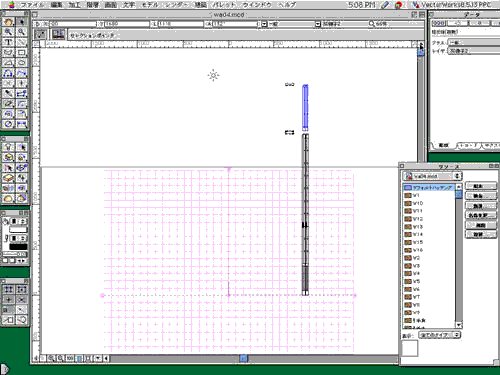The height and width of the screenshot is (375, 500).
Task: Click the white fill color swatch
Action: click(x=18, y=230)
